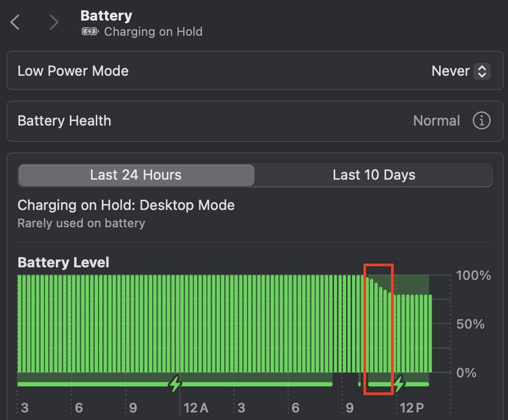Click the 12 A timeline marker
Screen dimensions: 508x420
196,408
